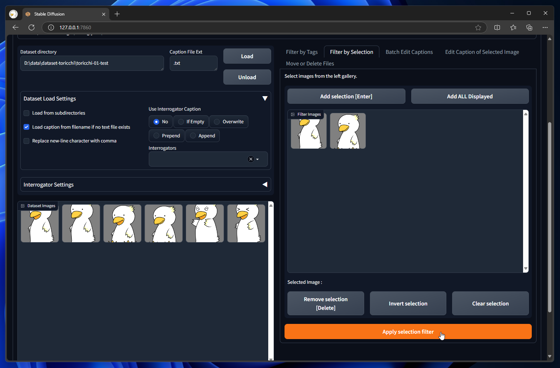This screenshot has width=560, height=368.
Task: Reload the Stable Diffusion page
Action: pyautogui.click(x=31, y=28)
